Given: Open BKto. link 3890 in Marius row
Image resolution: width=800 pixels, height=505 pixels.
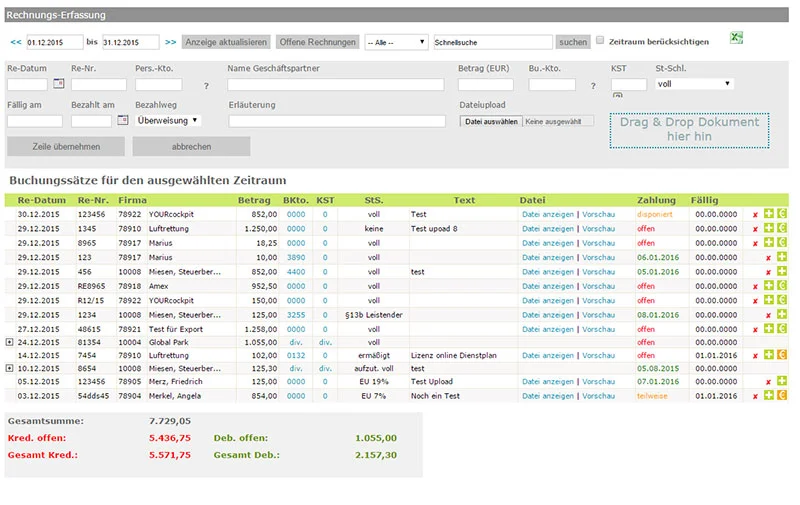Looking at the screenshot, I should pos(296,258).
